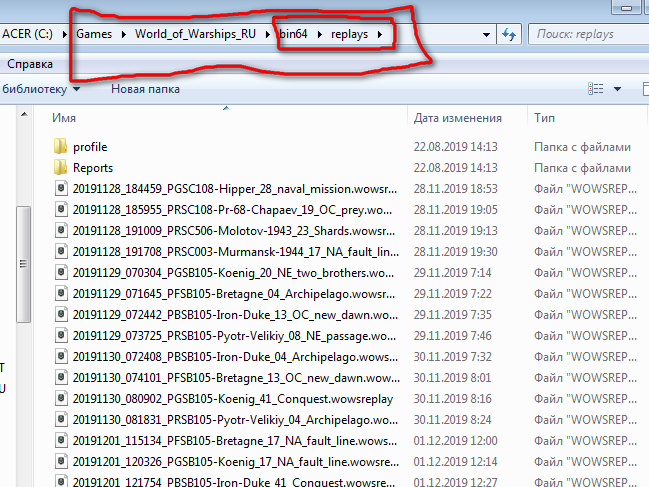Open the Справка menu
This screenshot has height=487, width=649.
pyautogui.click(x=30, y=64)
